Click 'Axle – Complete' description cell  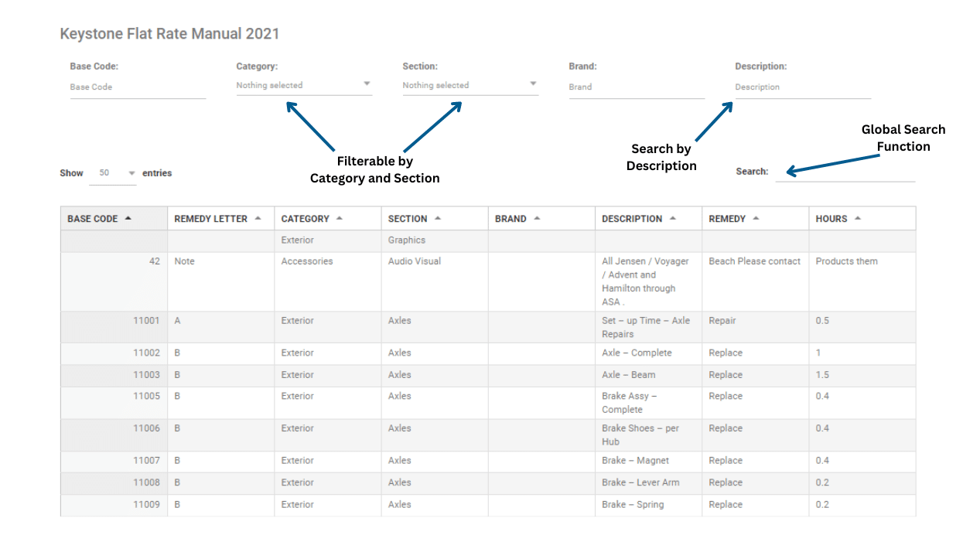[648, 353]
